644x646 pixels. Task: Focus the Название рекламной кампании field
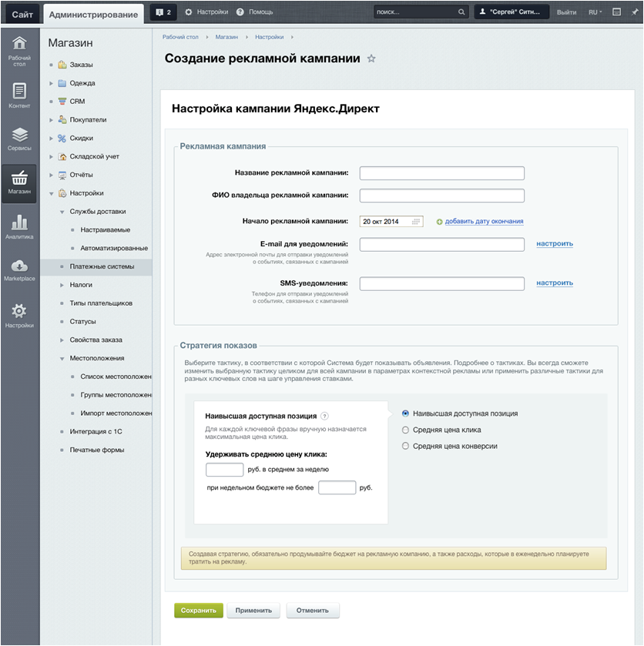(442, 173)
